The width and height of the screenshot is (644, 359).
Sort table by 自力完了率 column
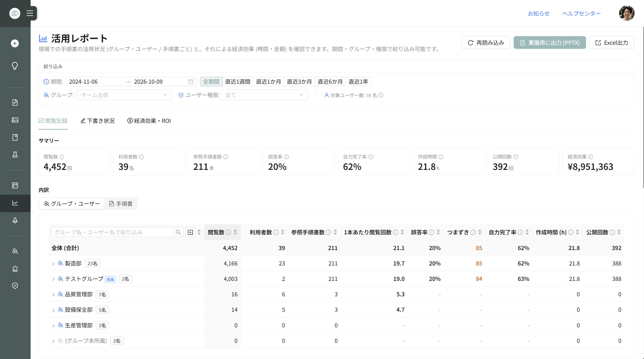[x=527, y=232]
